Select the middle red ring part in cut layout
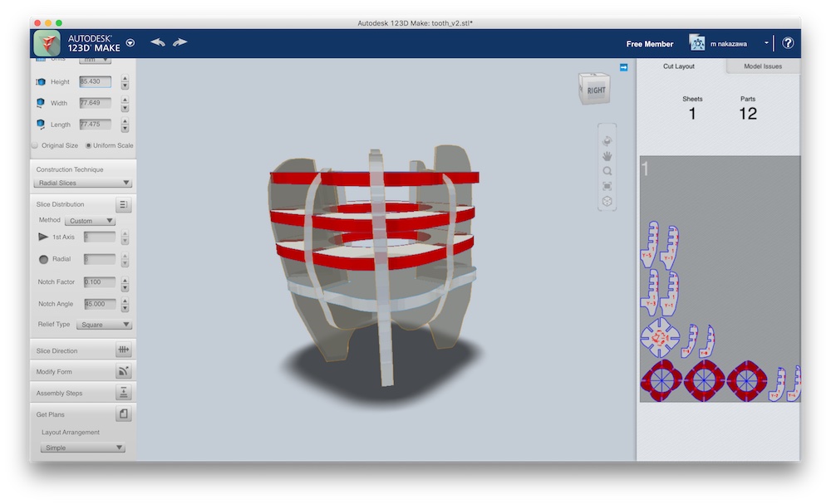The image size is (831, 504). (x=704, y=380)
